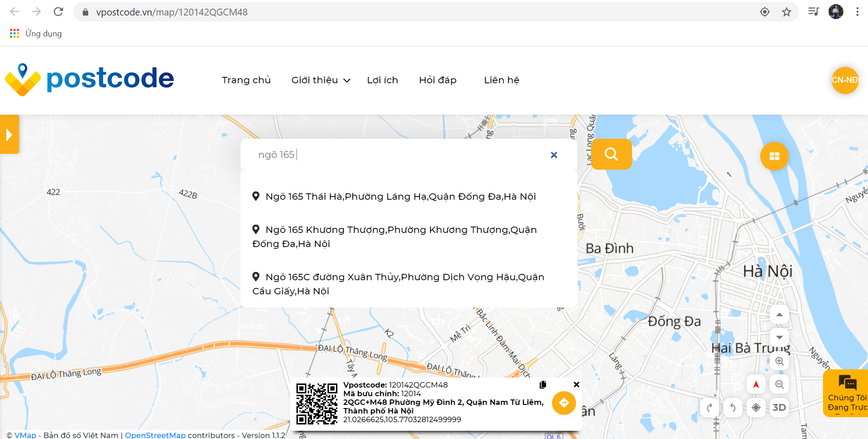Open the browser media control icon

(813, 12)
